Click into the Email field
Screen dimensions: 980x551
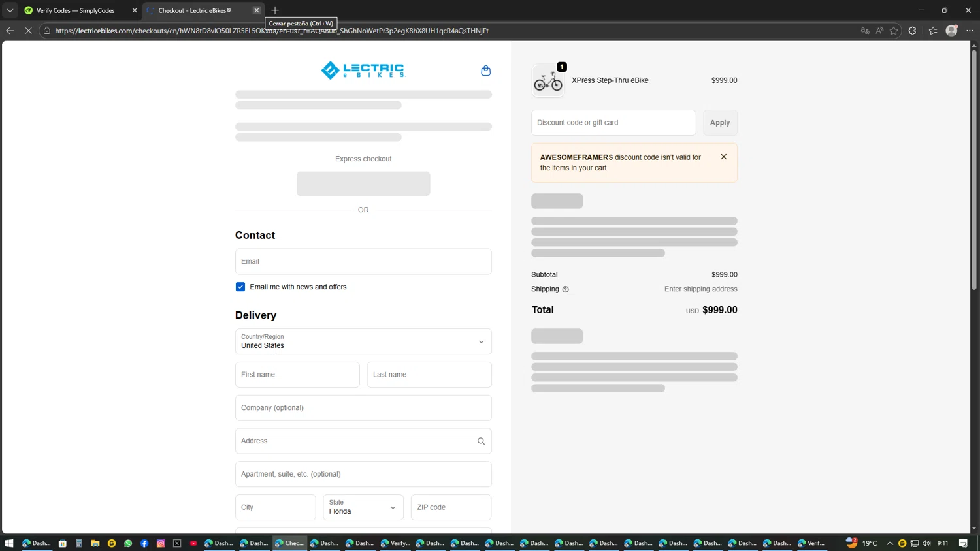(x=363, y=261)
